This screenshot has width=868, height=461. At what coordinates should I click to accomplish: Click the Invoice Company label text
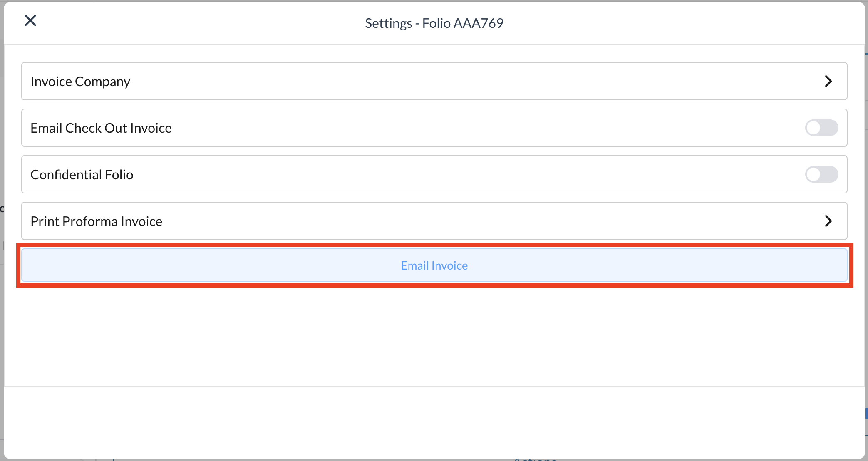80,82
